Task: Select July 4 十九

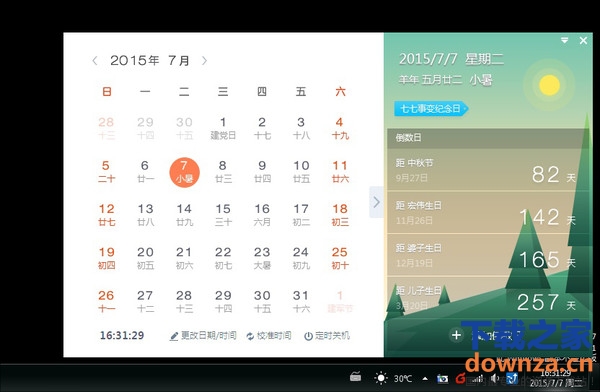Action: 340,128
